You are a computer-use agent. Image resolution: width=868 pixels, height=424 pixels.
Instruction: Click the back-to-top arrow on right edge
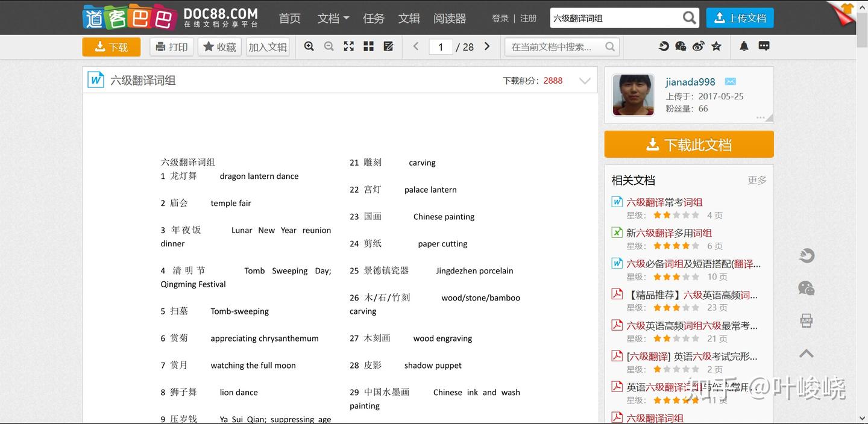[807, 354]
